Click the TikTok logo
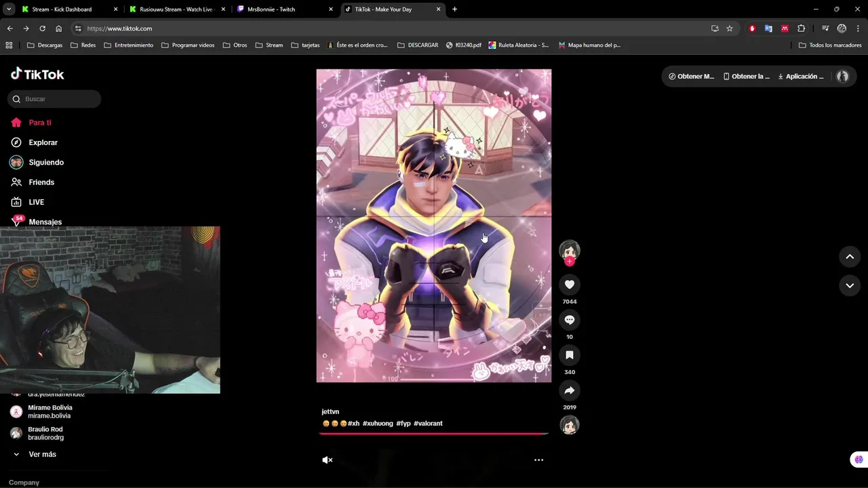868x488 pixels. coord(37,74)
